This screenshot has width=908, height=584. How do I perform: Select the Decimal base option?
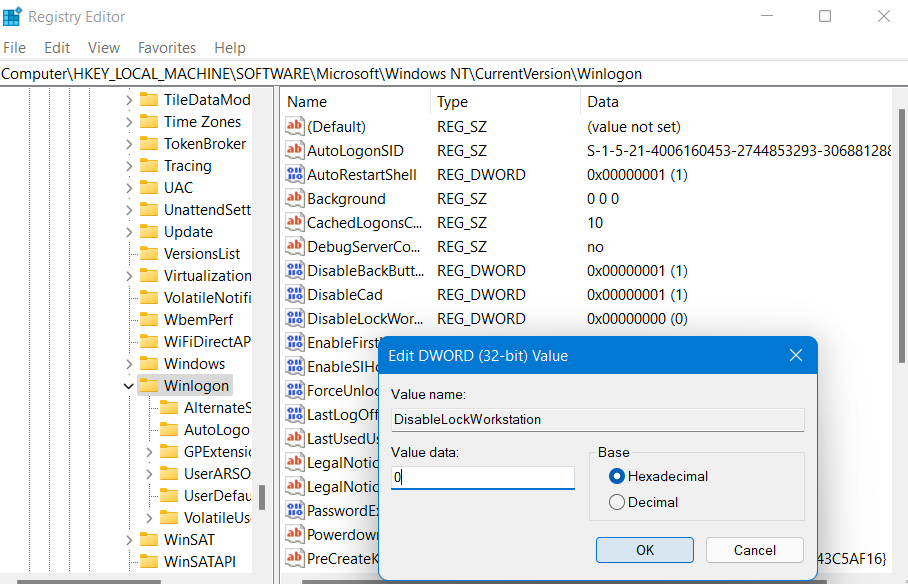click(x=617, y=502)
